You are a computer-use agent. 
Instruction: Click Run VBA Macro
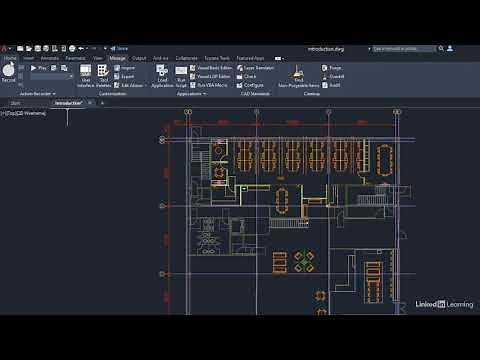(209, 85)
